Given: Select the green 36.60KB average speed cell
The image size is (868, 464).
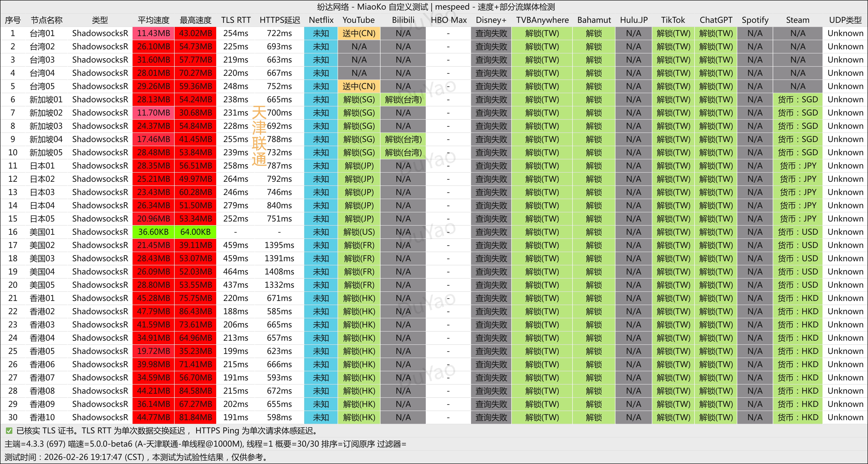Looking at the screenshot, I should click(x=153, y=232).
